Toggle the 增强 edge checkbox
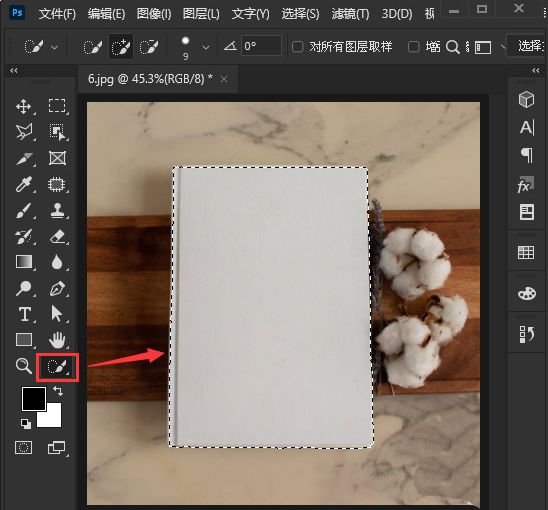Viewport: 548px width, 510px height. coord(414,46)
